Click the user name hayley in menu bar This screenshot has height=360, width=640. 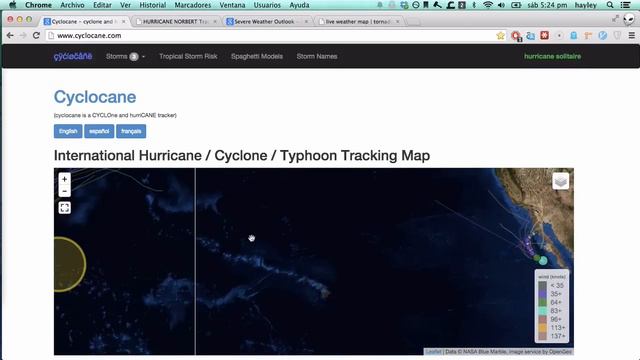(586, 5)
